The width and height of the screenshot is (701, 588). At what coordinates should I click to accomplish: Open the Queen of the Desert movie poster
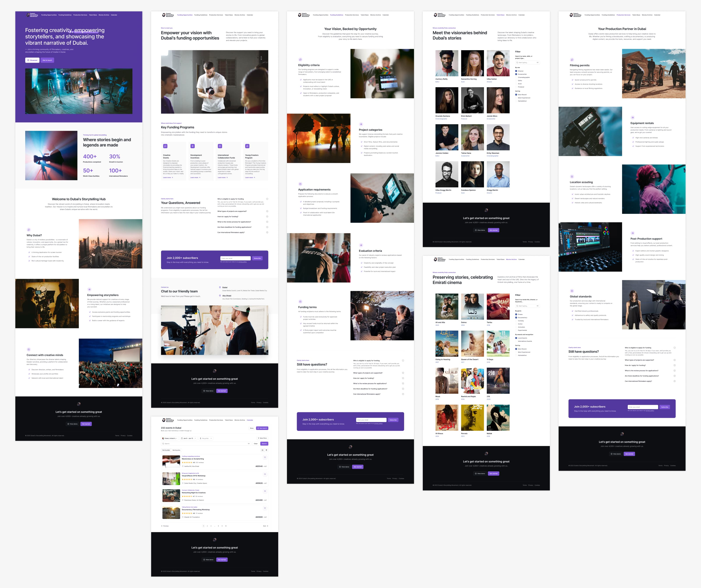click(472, 343)
